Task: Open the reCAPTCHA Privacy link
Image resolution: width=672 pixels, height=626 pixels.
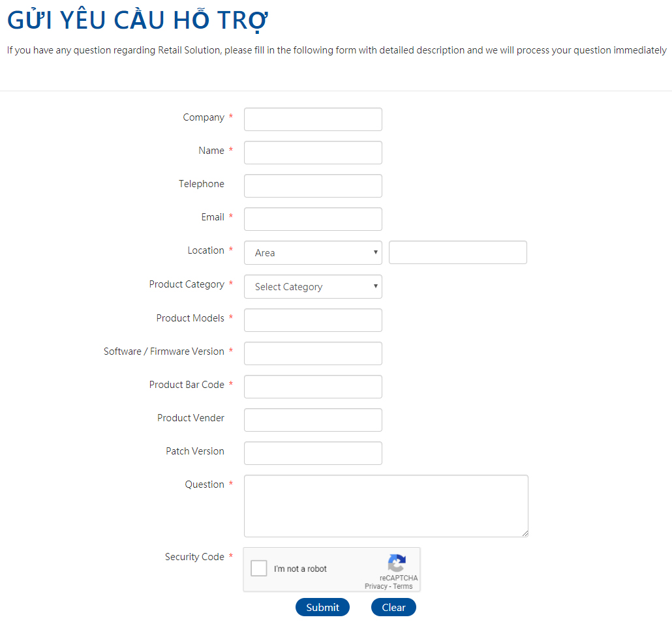Action: 376,586
